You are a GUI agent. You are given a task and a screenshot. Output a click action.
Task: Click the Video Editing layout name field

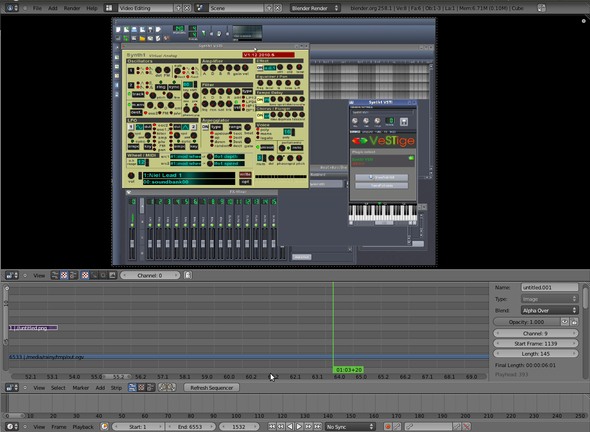pyautogui.click(x=145, y=8)
